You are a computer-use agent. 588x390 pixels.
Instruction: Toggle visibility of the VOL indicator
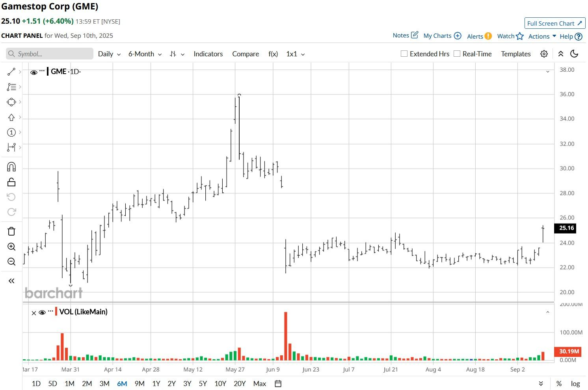pos(42,313)
